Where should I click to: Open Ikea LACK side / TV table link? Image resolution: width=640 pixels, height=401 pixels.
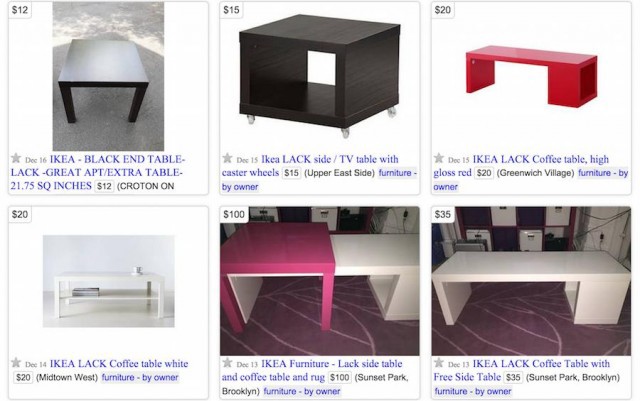pos(310,166)
